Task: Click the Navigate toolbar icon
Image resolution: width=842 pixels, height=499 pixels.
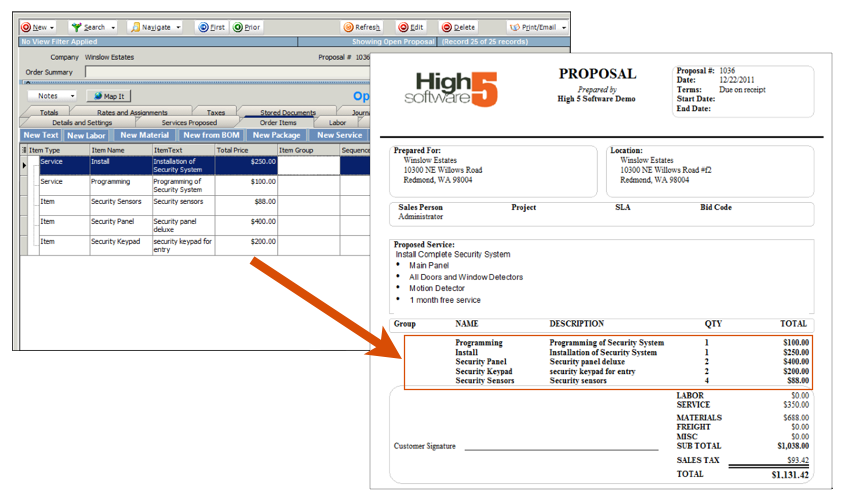Action: (x=136, y=27)
